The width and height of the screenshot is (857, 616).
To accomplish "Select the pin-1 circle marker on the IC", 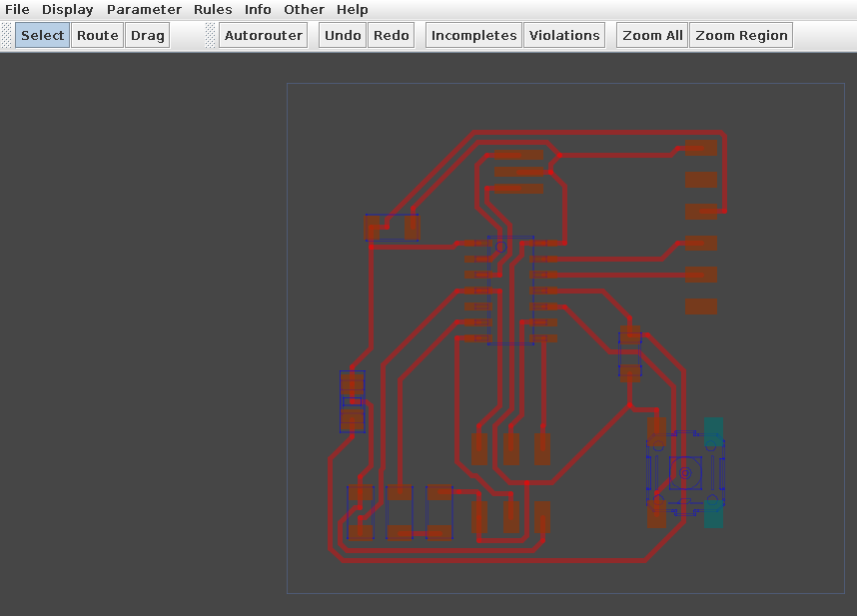I will (500, 248).
